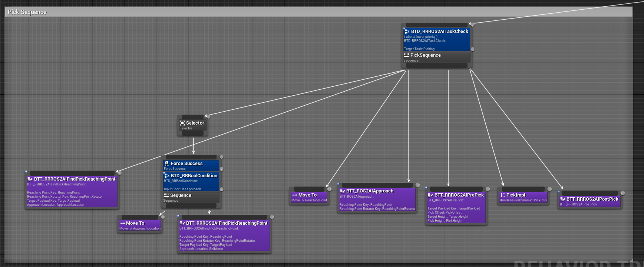Image resolution: width=644 pixels, height=267 pixels.
Task: Click the Selector node top input pin
Action: tap(192, 117)
